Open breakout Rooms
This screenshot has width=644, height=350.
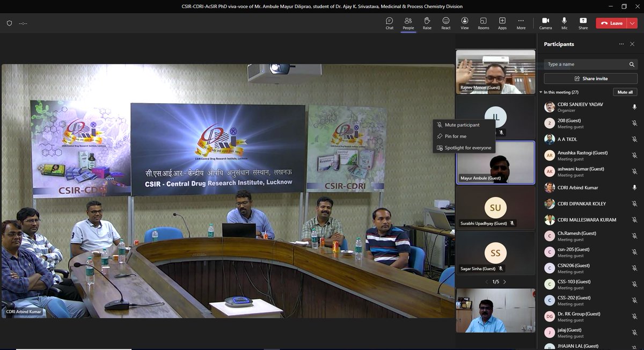click(484, 23)
